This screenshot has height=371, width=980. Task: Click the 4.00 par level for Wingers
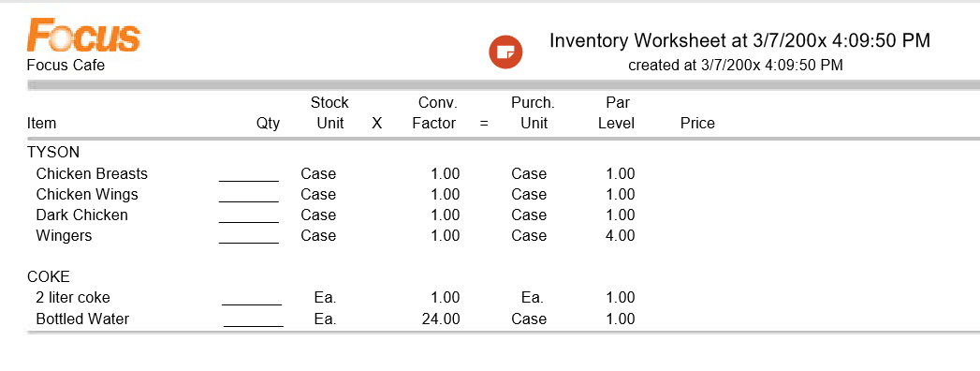621,236
